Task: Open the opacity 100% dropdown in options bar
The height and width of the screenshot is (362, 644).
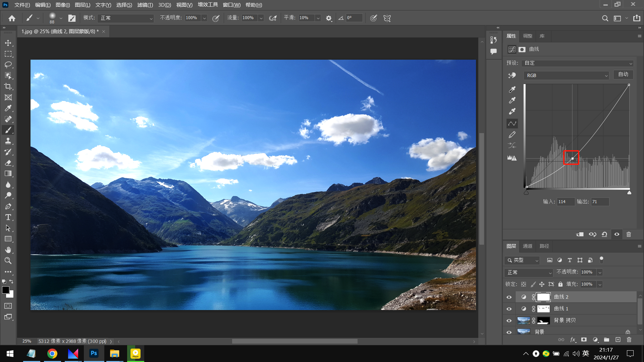Action: (x=204, y=18)
